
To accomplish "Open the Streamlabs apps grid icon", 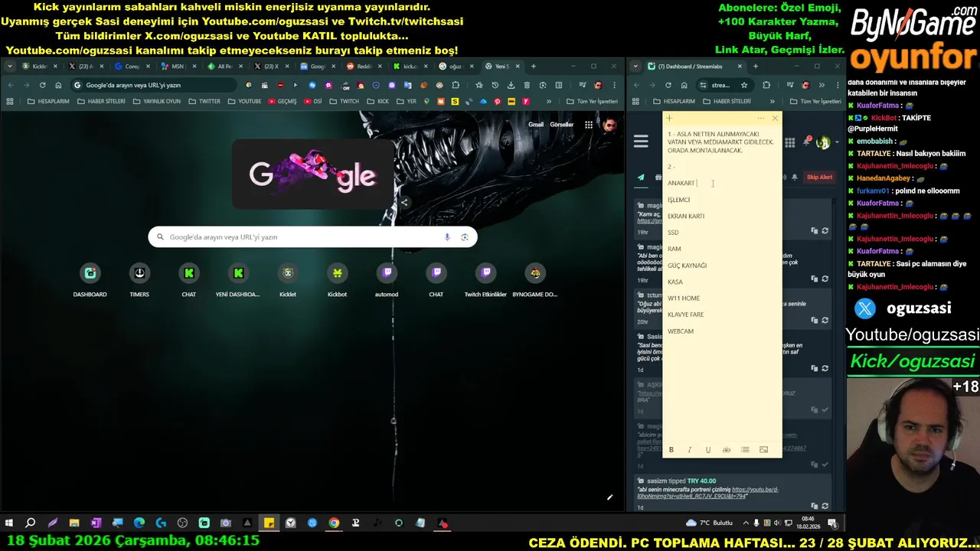I will pyautogui.click(x=789, y=142).
